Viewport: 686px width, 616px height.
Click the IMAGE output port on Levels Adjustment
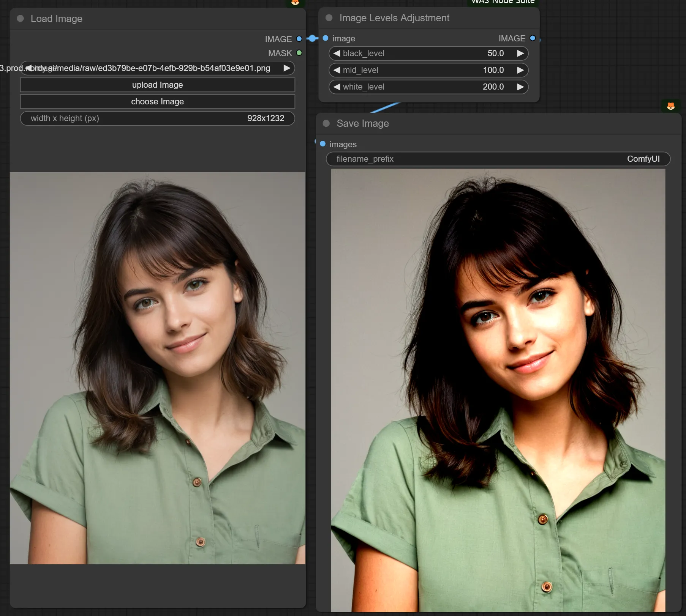click(x=533, y=38)
